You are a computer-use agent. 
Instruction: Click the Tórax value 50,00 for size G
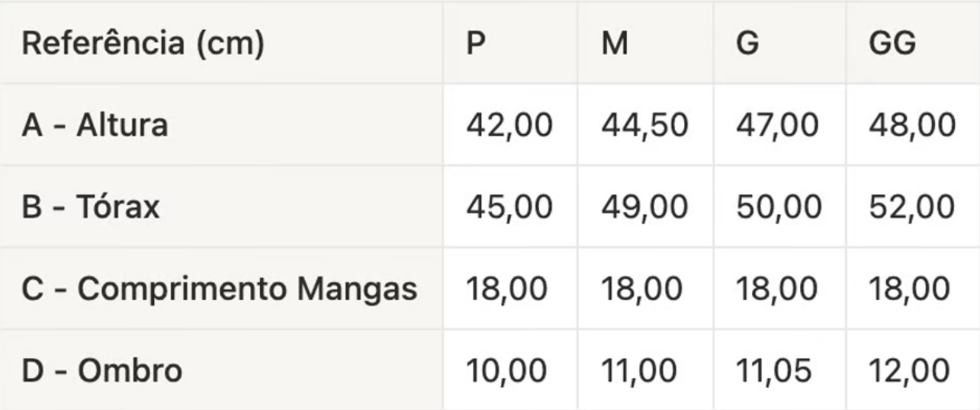[779, 207]
